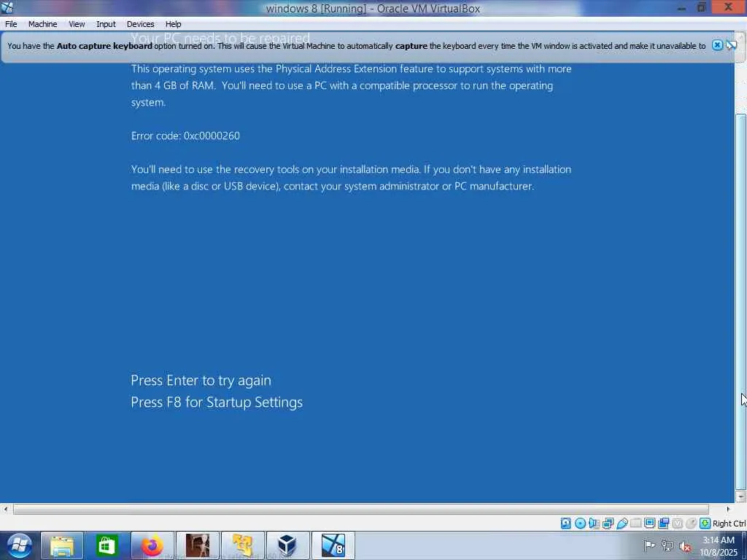Click the muted volume icon in system tray
747x560 pixels.
pos(686,546)
